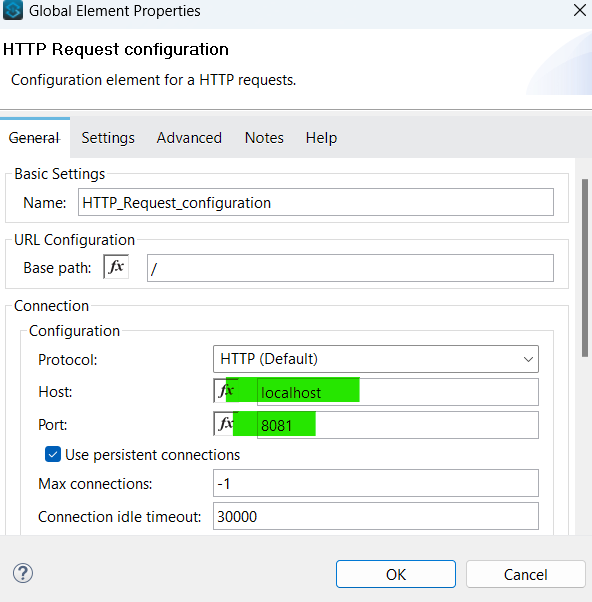Expand the HTTP (Default) combo box arrow
The width and height of the screenshot is (592, 602).
pos(528,359)
